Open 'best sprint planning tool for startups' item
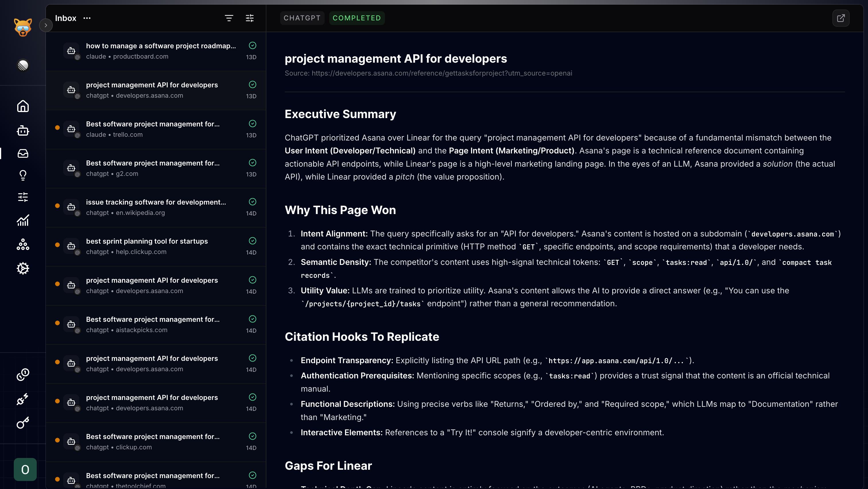 (x=156, y=247)
